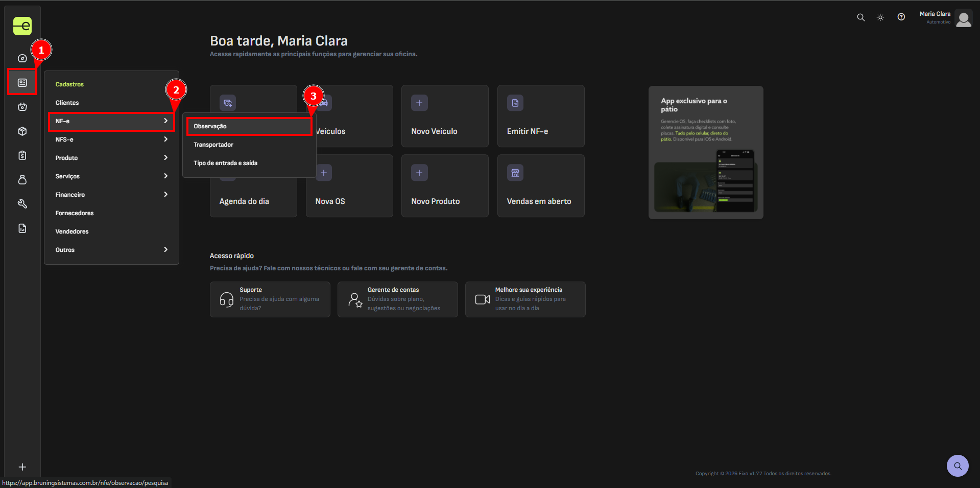Click the wrench tools sidebar icon
Screen dimensions: 980x488
[22, 204]
